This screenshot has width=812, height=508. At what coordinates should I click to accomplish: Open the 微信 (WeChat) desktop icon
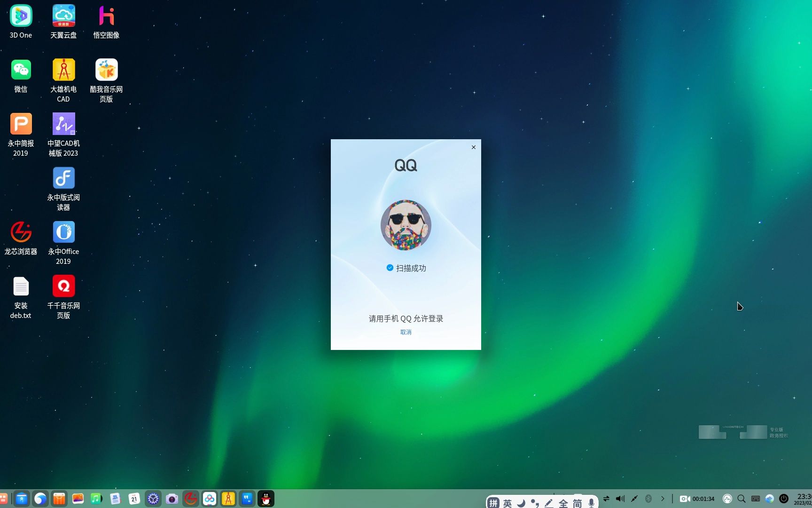point(21,75)
